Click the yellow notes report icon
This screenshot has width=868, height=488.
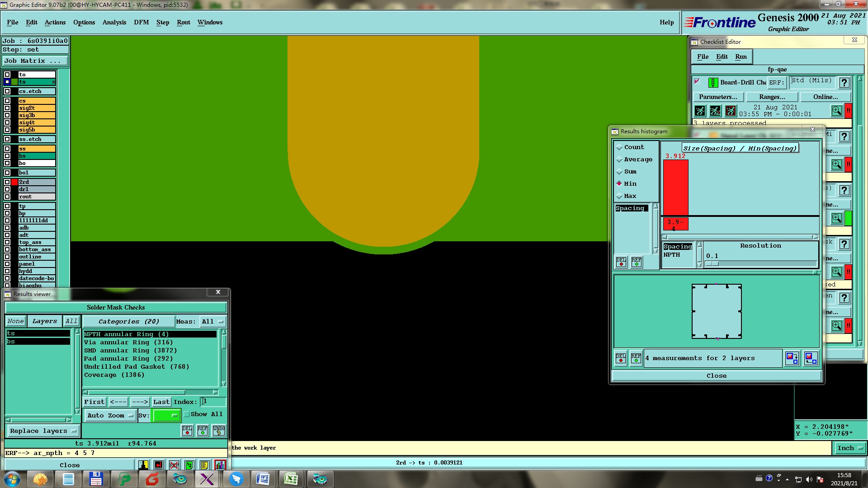coord(204,465)
